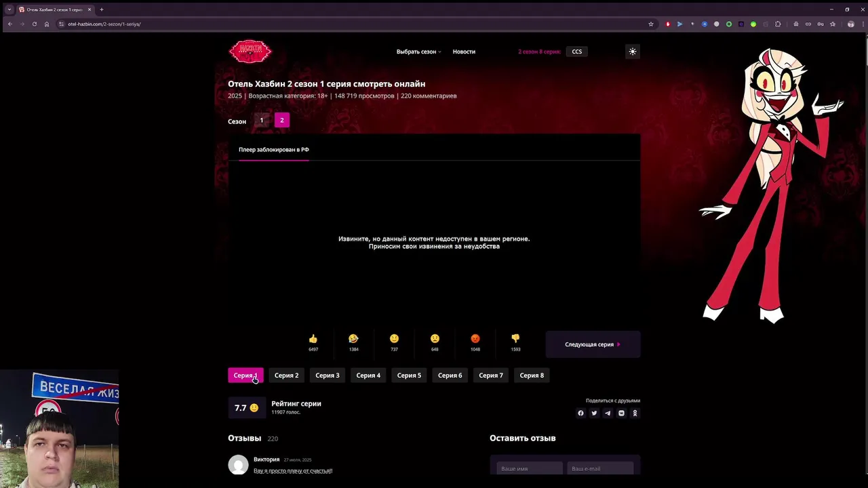The height and width of the screenshot is (488, 868).
Task: Open the Плеер заблокирован в РФ tab
Action: pyautogui.click(x=274, y=149)
